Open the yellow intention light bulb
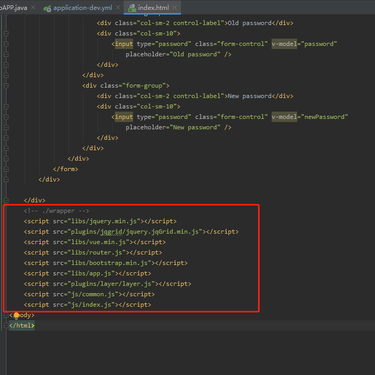This screenshot has width=375, height=375. pyautogui.click(x=16, y=315)
